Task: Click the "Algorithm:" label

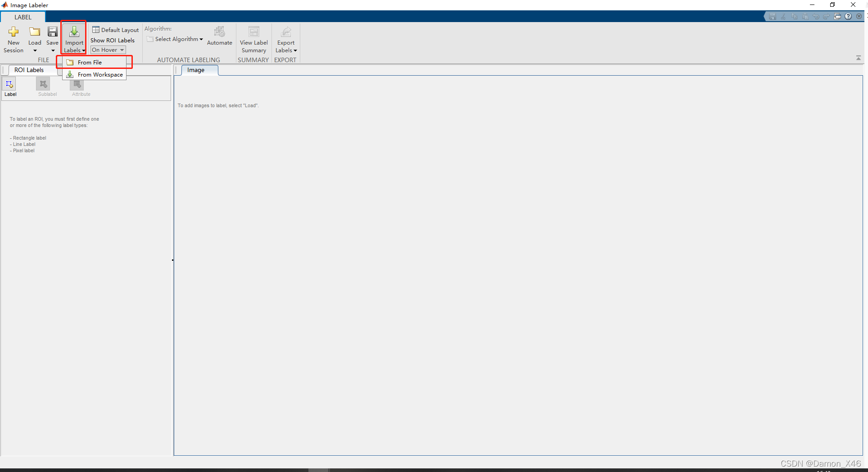Action: click(x=158, y=29)
